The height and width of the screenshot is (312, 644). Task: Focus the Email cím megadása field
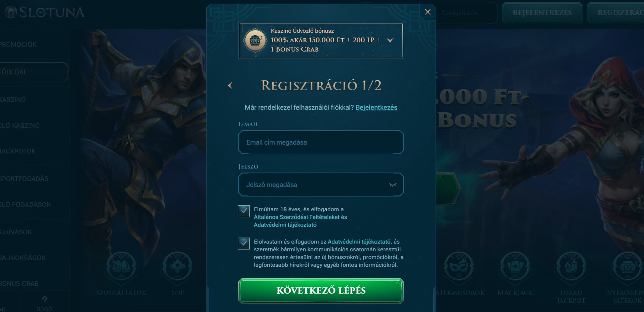point(321,142)
